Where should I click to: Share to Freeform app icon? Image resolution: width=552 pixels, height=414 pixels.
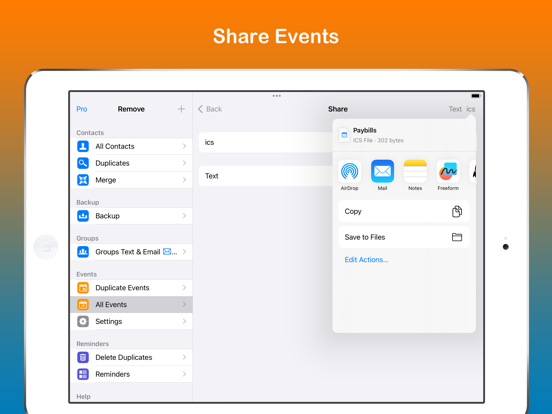(x=448, y=171)
